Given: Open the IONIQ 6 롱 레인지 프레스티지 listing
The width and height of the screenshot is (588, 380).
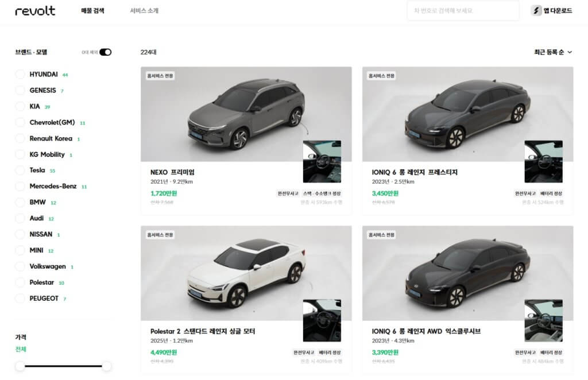Looking at the screenshot, I should (x=415, y=172).
